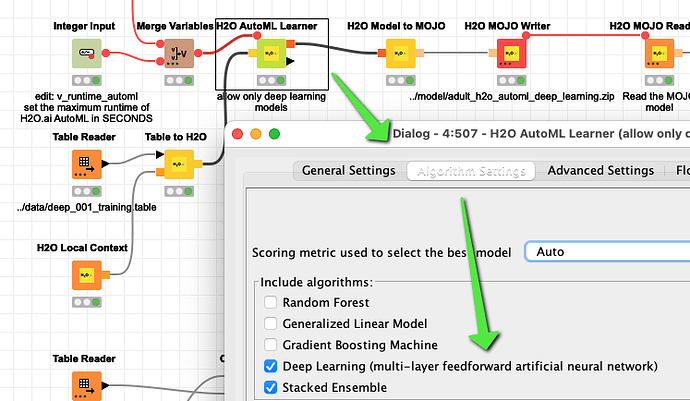
Task: Click status lights under H2O MOJO Writer
Action: pos(511,81)
